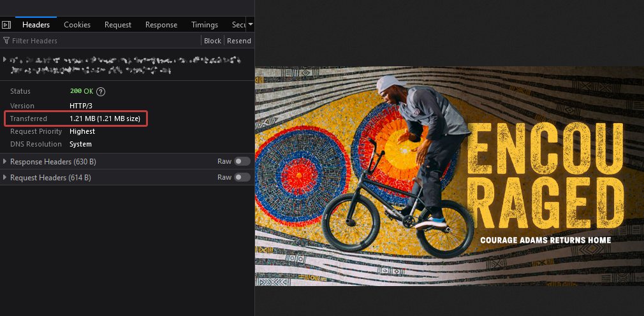The height and width of the screenshot is (316, 644).
Task: Click the HTTP/3 version value
Action: (81, 106)
